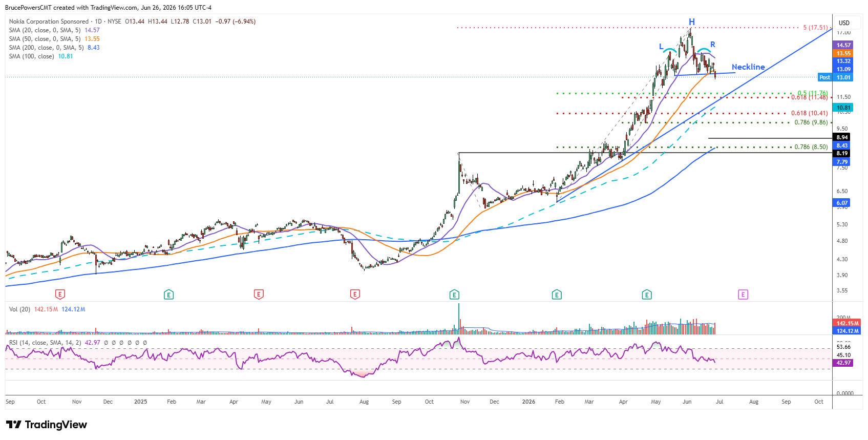Click the red earnings marker near Nov 2024
This screenshot has height=440, width=868.
pyautogui.click(x=60, y=295)
